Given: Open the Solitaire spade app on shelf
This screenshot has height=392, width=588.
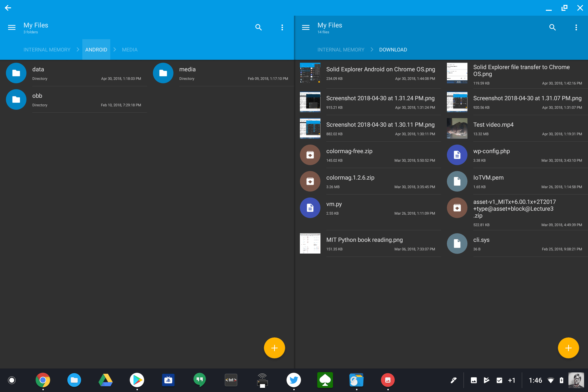Looking at the screenshot, I should (325, 380).
